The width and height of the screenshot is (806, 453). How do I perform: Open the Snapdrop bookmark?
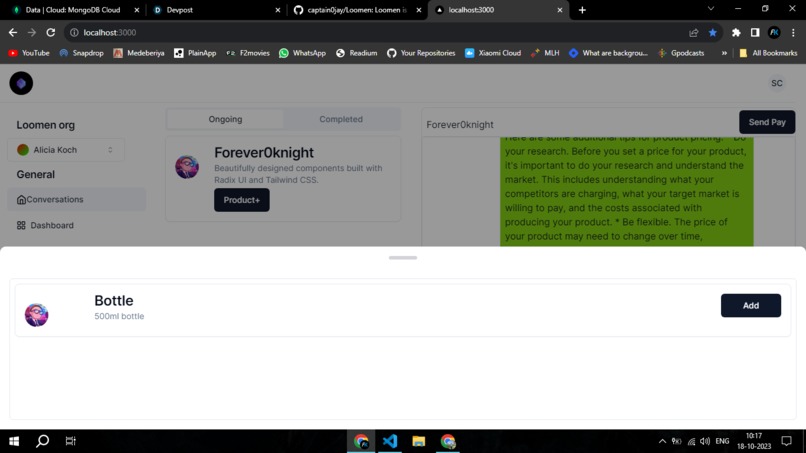[x=81, y=53]
